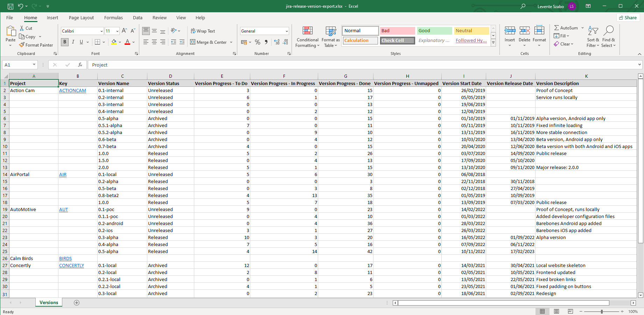This screenshot has width=644, height=315.
Task: Click Decrease Decimal icon
Action: [x=286, y=42]
